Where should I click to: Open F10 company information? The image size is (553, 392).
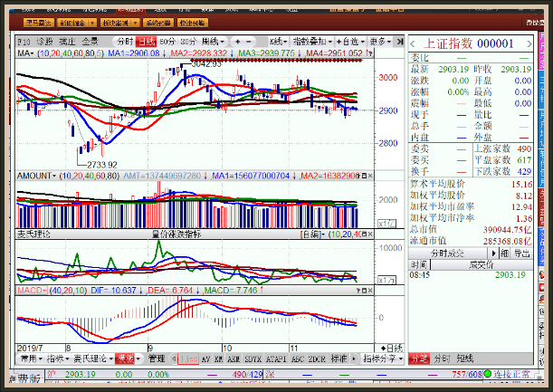24,42
